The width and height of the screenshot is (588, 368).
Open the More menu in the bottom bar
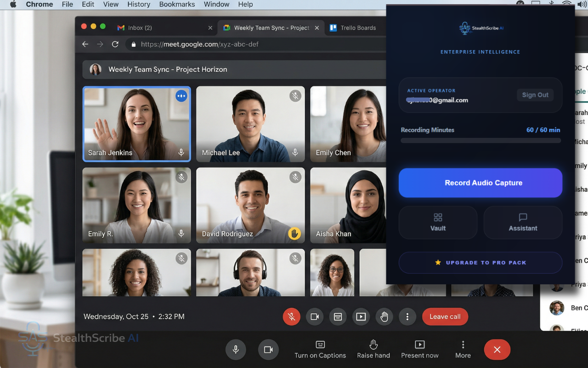[463, 350]
